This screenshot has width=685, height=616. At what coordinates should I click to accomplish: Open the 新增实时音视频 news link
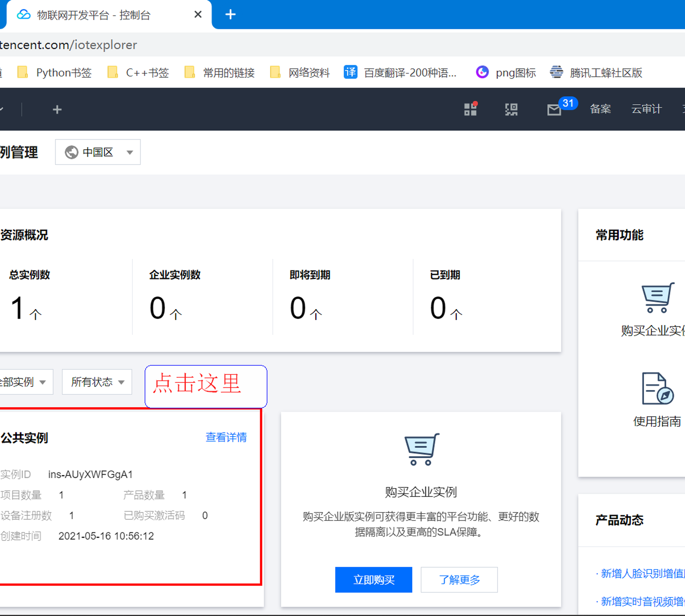(x=643, y=602)
